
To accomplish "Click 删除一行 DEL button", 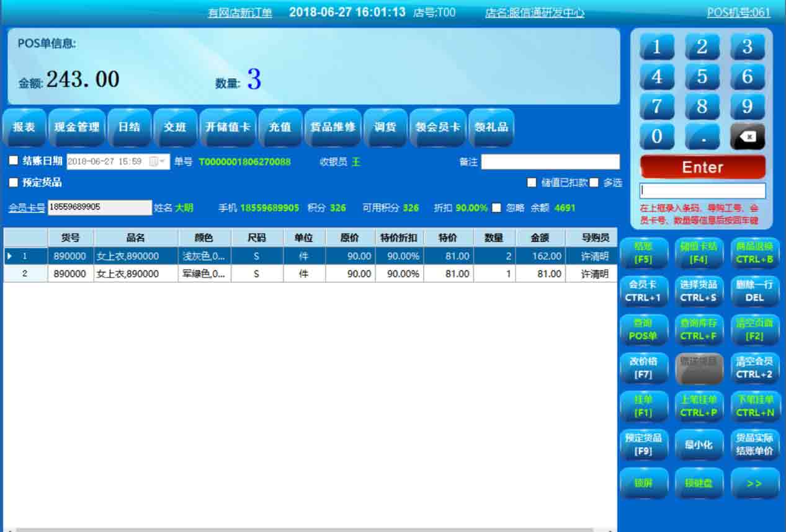I will click(754, 291).
